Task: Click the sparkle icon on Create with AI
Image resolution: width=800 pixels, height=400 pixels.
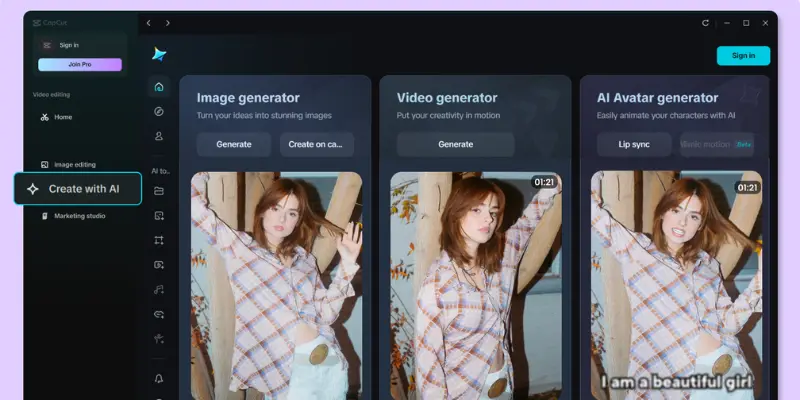Action: (x=33, y=189)
